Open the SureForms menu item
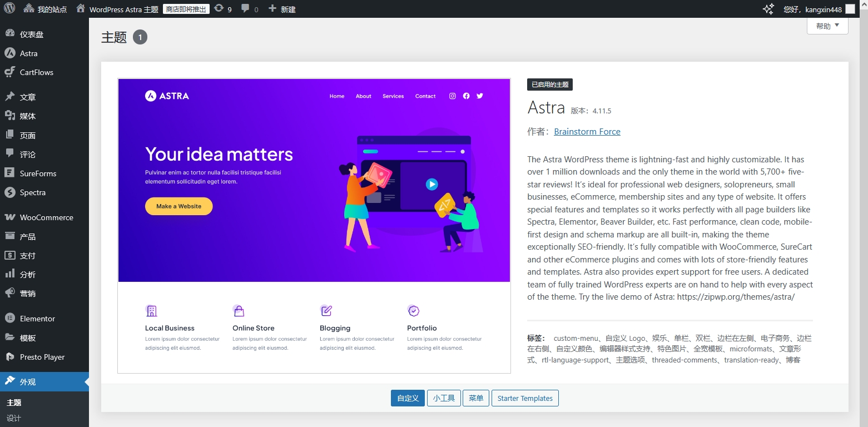 44,173
